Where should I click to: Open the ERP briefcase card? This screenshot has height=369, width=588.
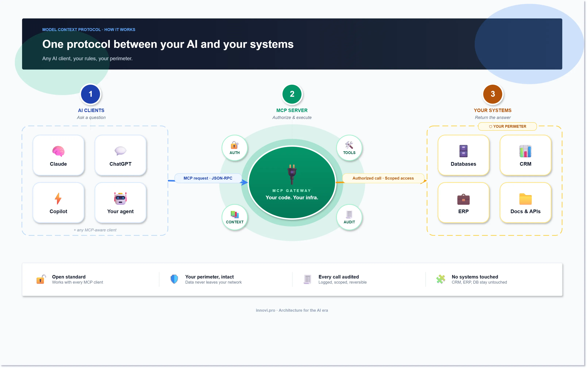pyautogui.click(x=463, y=203)
